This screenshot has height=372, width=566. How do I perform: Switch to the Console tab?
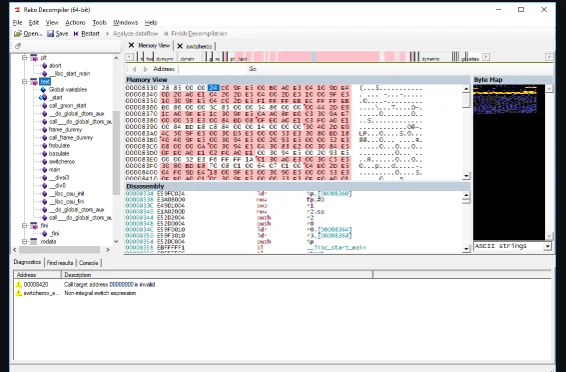(x=88, y=263)
